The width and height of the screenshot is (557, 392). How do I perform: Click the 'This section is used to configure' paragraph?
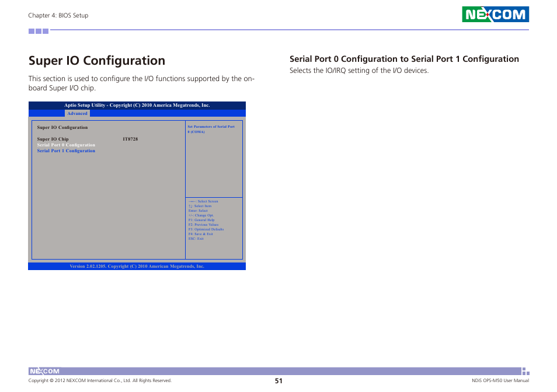141,83
